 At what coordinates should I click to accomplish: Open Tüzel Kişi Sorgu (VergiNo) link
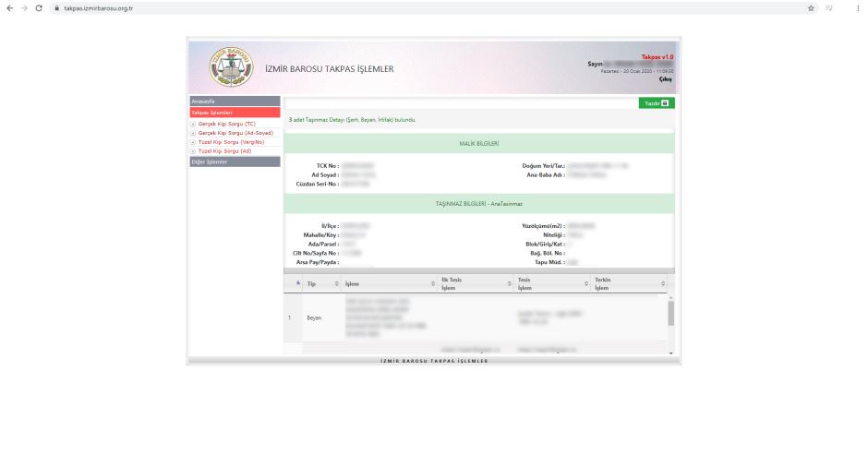(231, 142)
